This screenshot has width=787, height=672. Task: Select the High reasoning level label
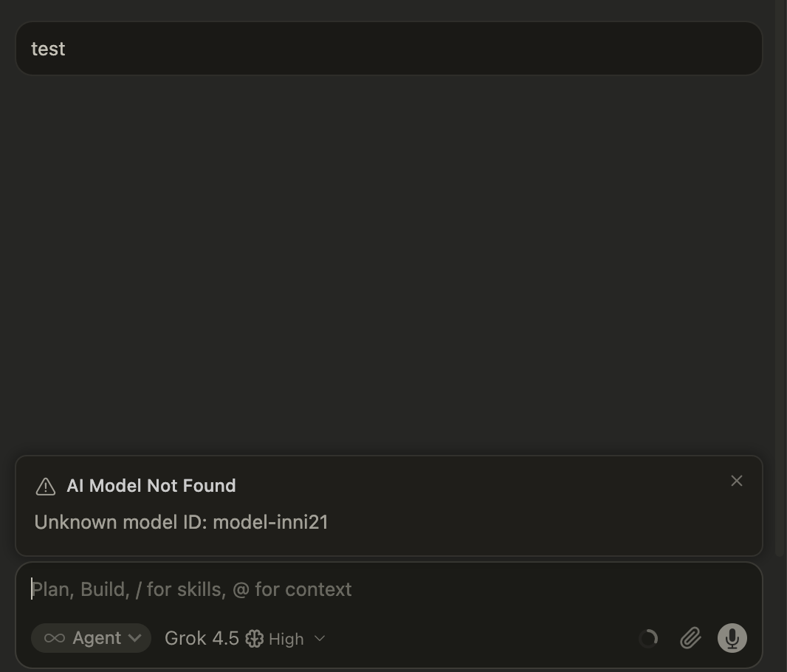coord(286,639)
